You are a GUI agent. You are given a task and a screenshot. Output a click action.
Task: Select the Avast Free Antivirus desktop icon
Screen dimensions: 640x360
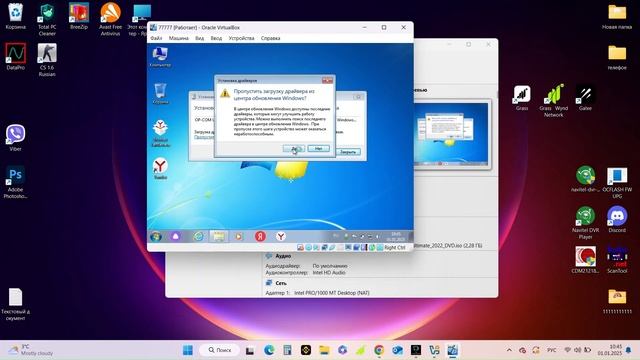pyautogui.click(x=111, y=20)
